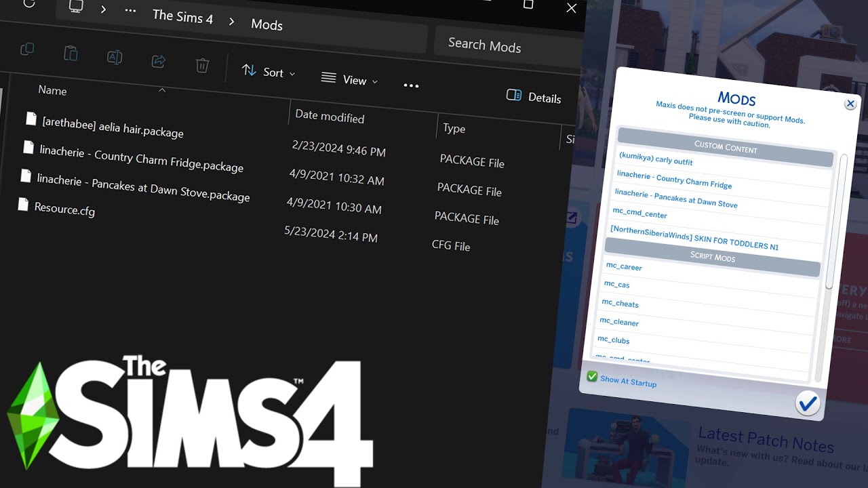Click the Mods dialog list scrollbar
Image resolution: width=868 pixels, height=488 pixels.
837,220
